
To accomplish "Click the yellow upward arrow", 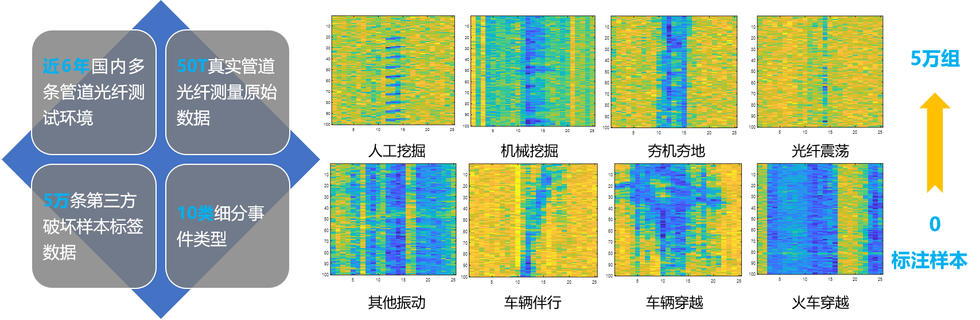I will [x=935, y=144].
